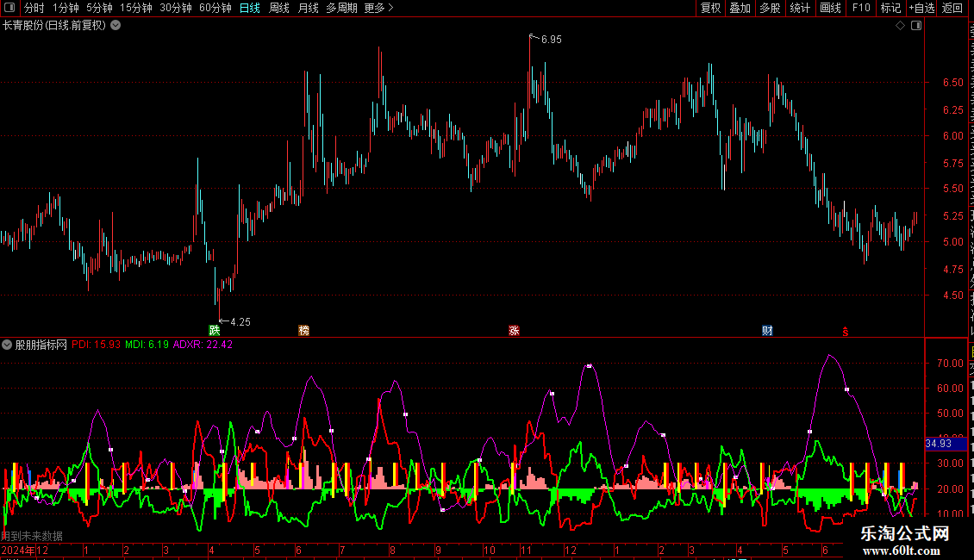Select the 5分钟 period
Viewport: 974px width, 560px height.
99,8
